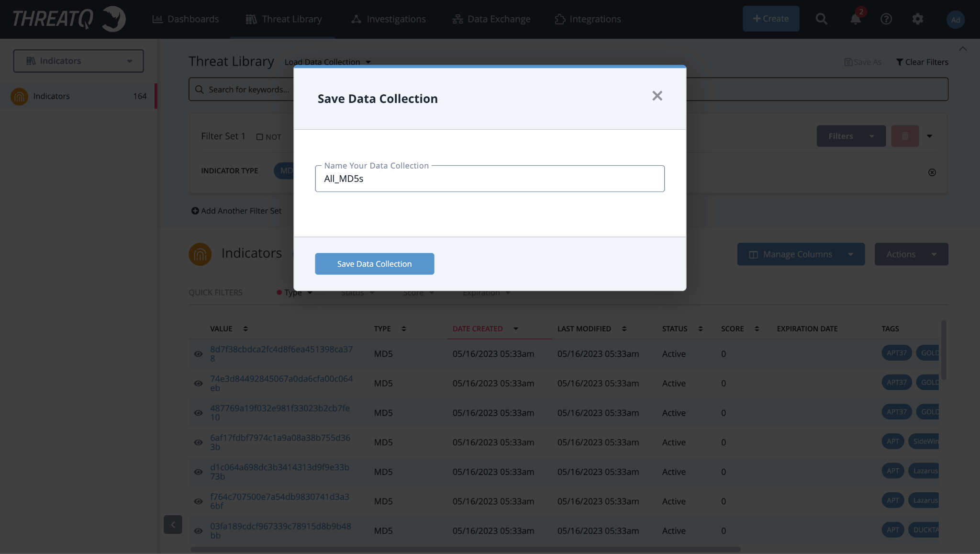Open the Dashboards menu
Viewport: 980px width, 554px height.
click(x=185, y=19)
